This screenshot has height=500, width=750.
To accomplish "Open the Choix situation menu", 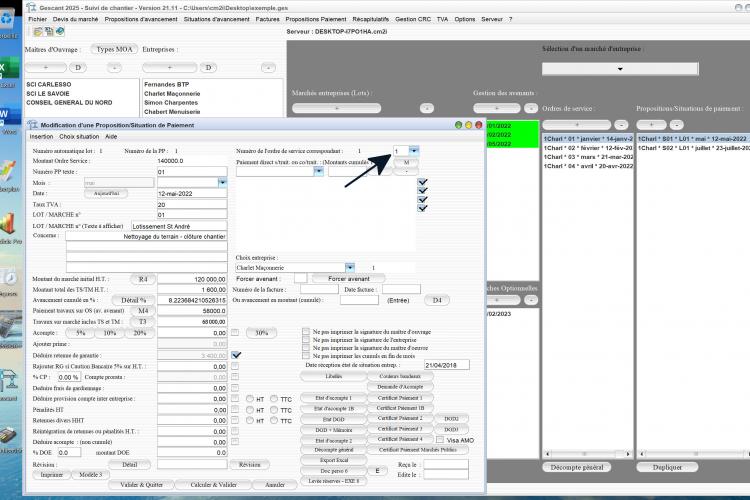I will tap(79, 137).
